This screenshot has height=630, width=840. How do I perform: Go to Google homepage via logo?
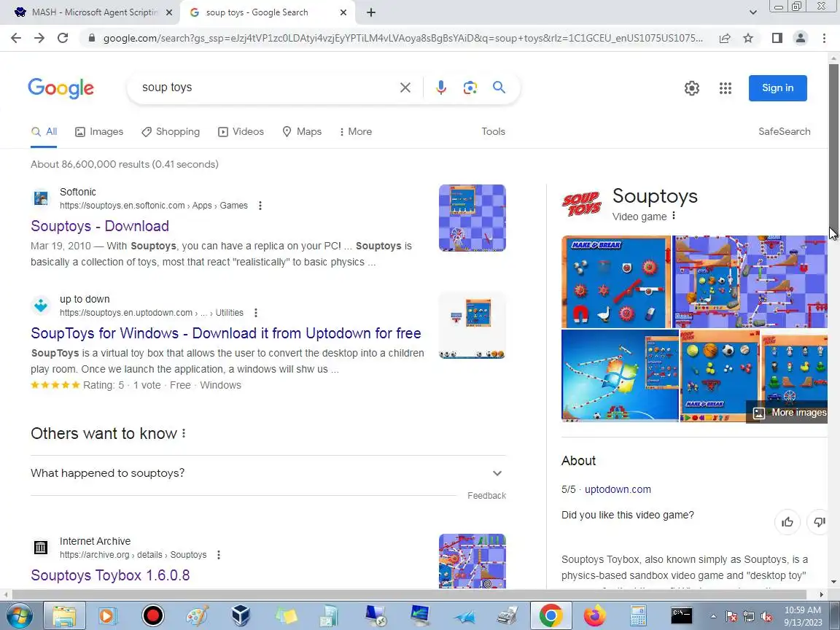[61, 88]
